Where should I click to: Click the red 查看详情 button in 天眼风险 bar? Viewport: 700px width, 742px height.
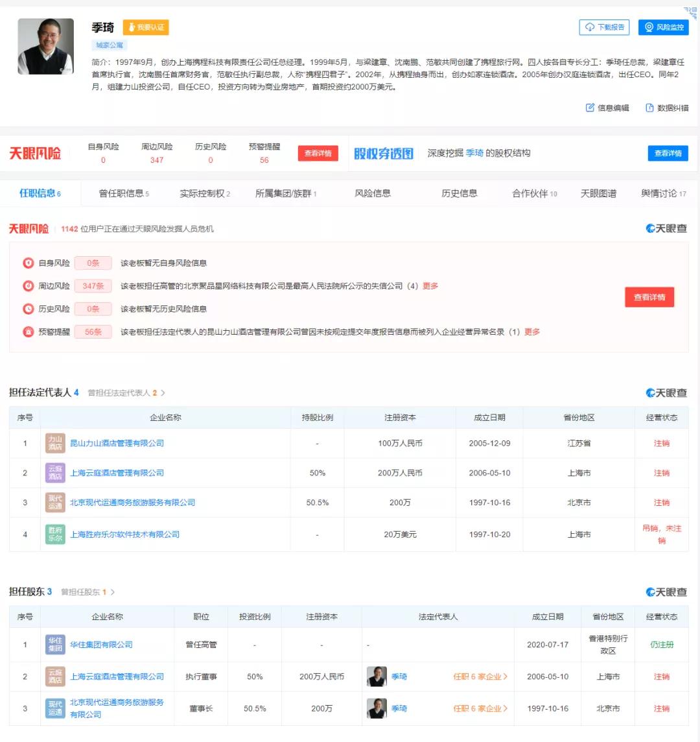[318, 153]
